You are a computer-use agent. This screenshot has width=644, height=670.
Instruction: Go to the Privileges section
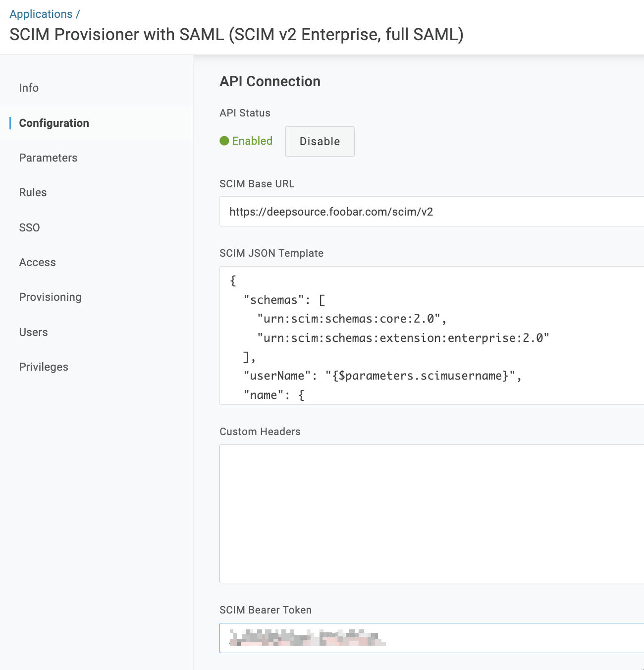pos(44,367)
